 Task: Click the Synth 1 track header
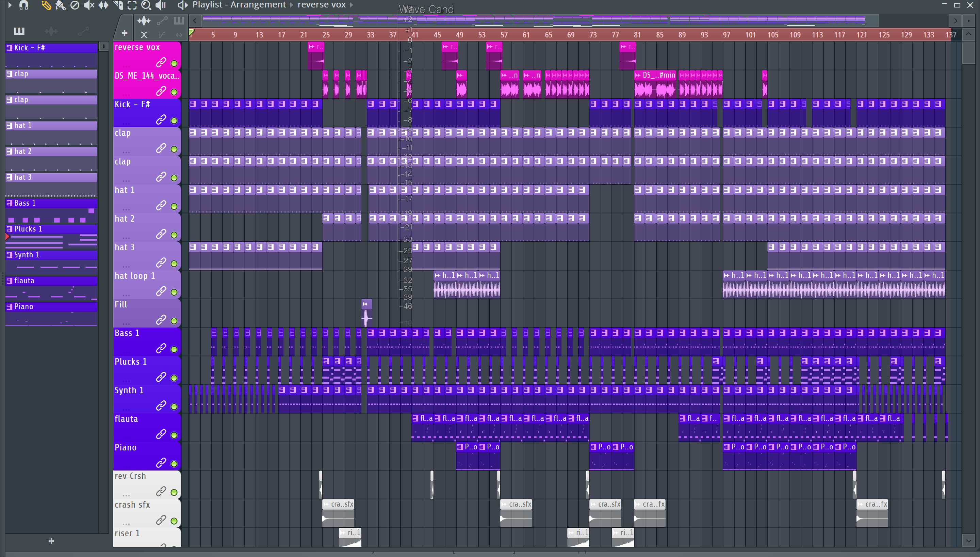[x=147, y=399]
